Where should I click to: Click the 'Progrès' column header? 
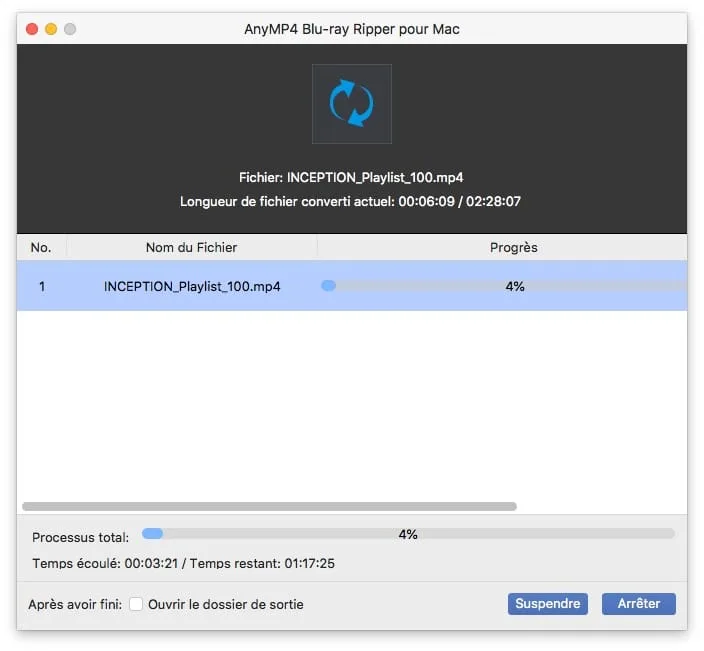(x=513, y=247)
